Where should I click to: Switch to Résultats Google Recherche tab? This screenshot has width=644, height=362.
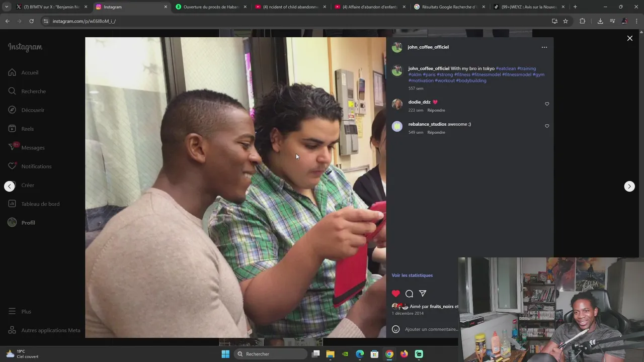coord(450,7)
